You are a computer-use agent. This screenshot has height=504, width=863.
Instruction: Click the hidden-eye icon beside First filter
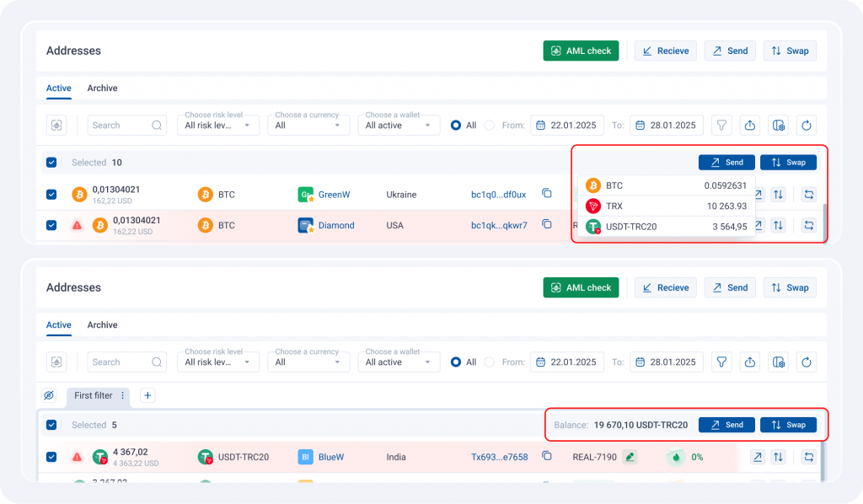pyautogui.click(x=49, y=395)
